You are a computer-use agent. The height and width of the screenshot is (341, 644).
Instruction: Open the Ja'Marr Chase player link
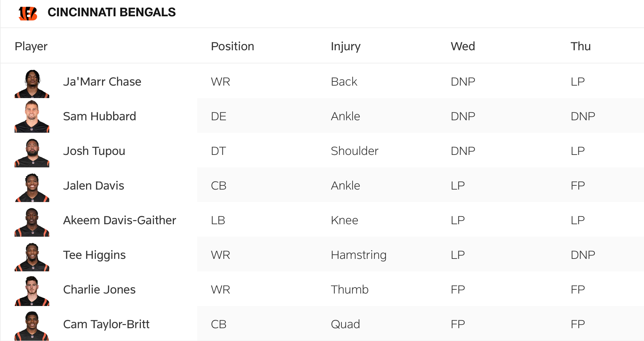[102, 82]
